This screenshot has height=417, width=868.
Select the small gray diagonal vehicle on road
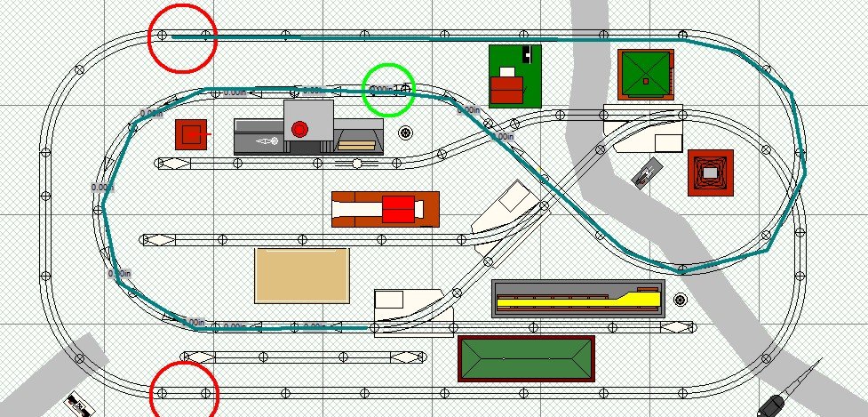646,172
